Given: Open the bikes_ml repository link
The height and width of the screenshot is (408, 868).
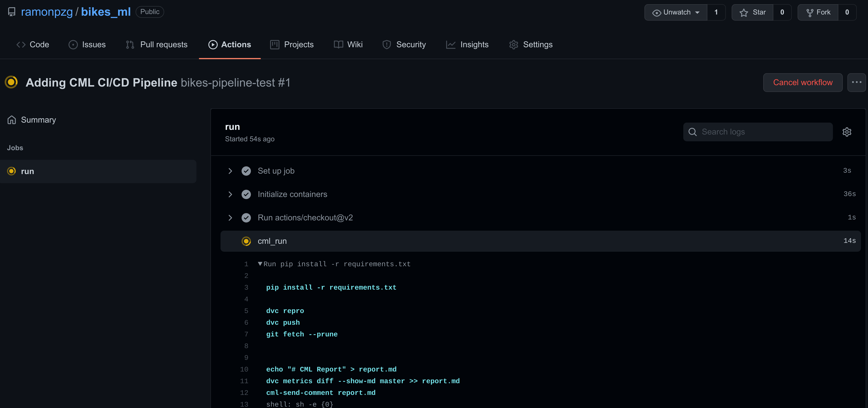Looking at the screenshot, I should coord(106,12).
